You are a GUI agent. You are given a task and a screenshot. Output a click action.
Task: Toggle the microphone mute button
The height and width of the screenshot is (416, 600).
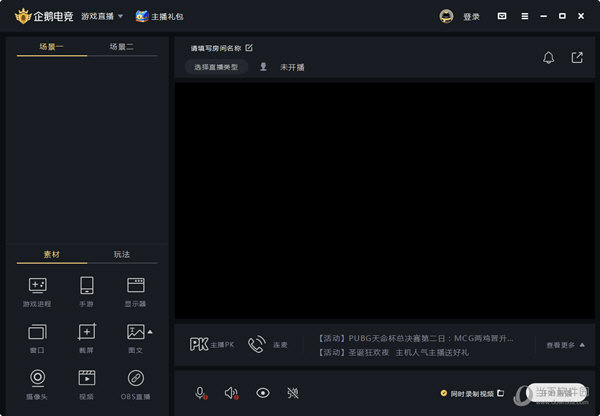200,393
